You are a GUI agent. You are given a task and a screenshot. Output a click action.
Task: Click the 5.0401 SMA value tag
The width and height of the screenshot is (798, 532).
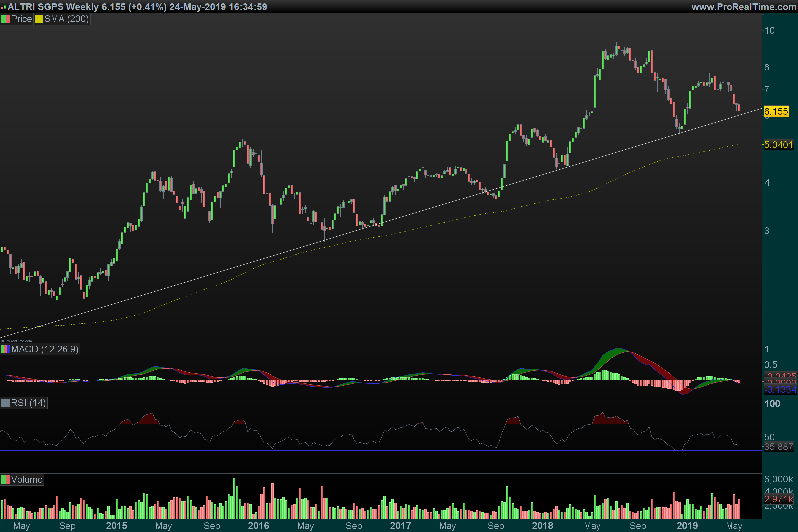pyautogui.click(x=778, y=145)
